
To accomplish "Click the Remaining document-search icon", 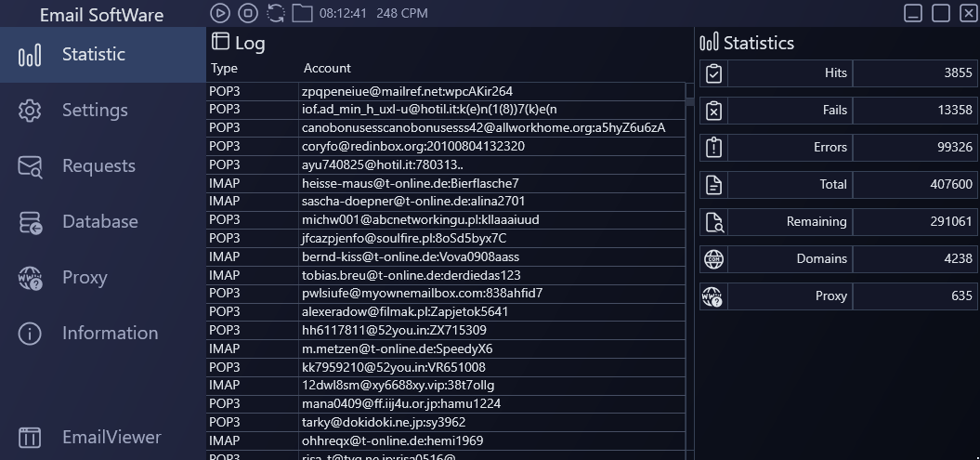I will pyautogui.click(x=713, y=222).
